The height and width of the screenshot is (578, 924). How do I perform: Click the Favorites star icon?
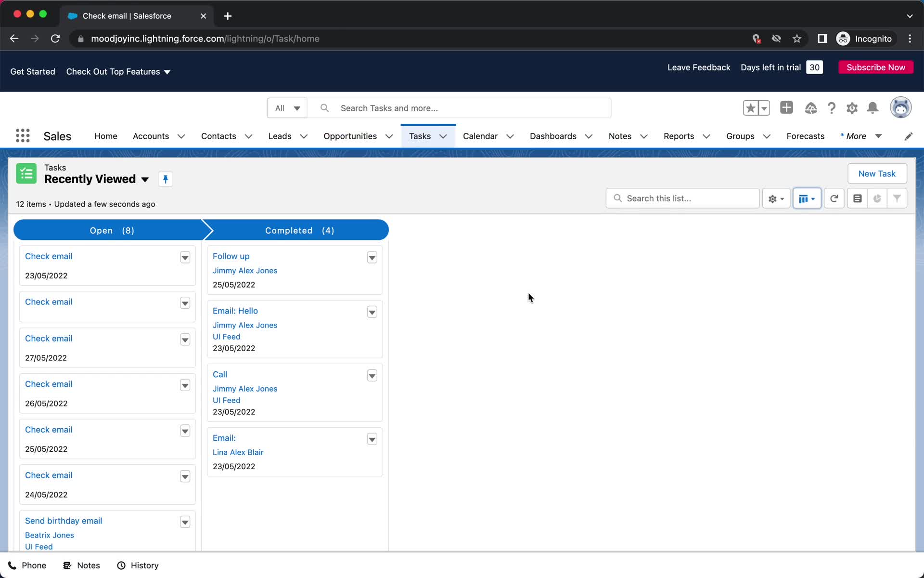750,108
